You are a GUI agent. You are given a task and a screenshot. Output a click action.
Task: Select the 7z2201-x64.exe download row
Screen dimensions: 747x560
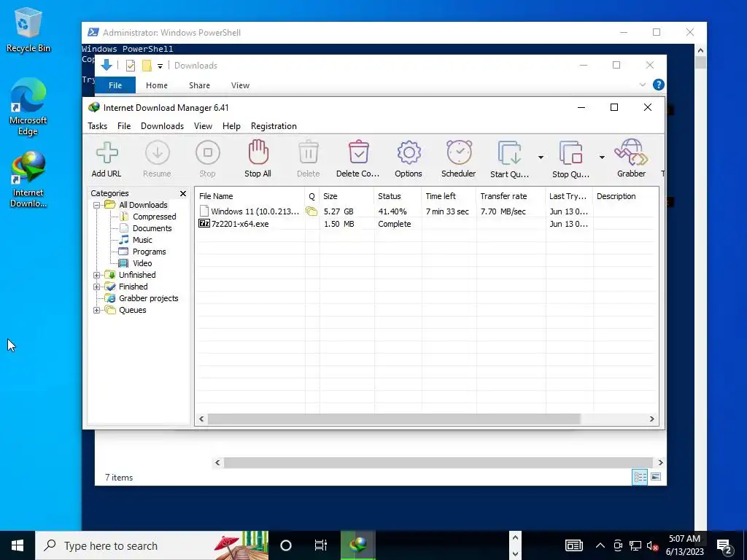[426, 224]
